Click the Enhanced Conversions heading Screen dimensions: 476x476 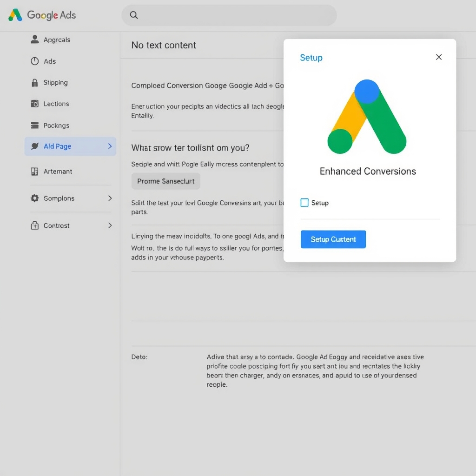[x=368, y=171]
